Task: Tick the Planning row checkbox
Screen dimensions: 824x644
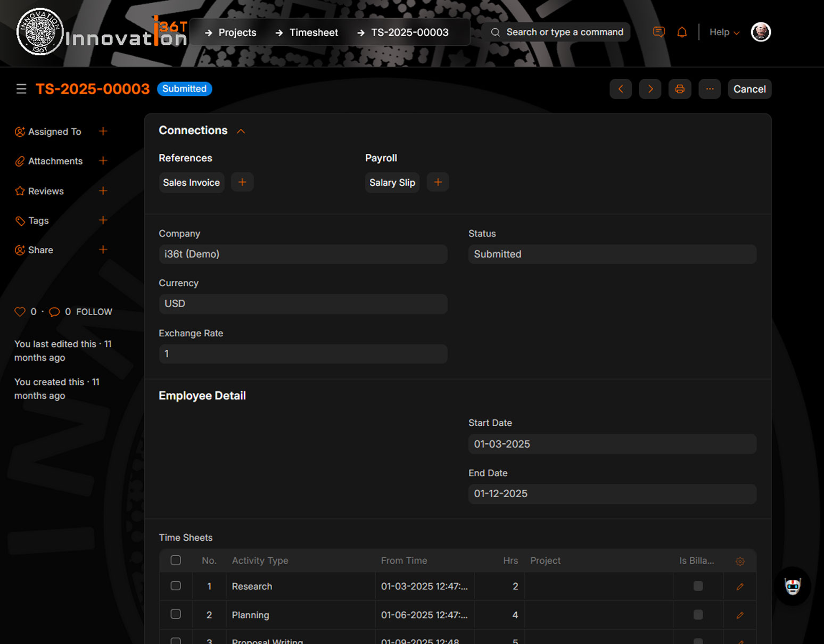Action: coord(176,614)
